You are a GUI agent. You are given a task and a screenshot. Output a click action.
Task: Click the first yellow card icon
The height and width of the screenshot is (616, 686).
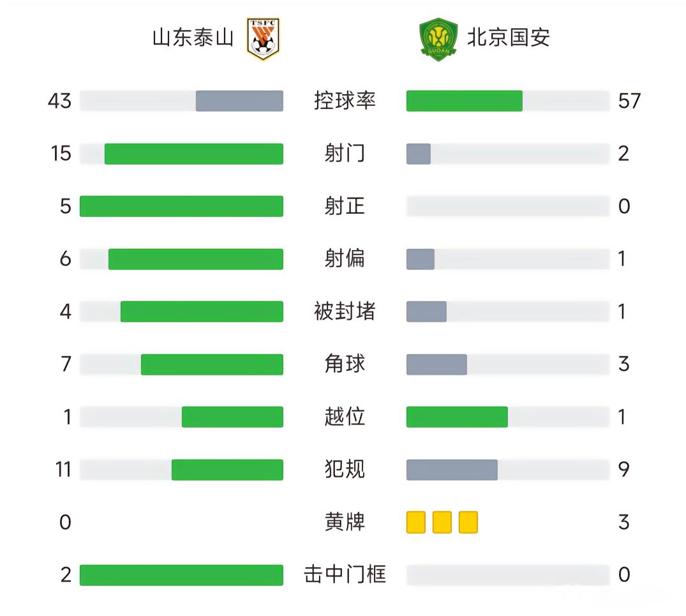[x=416, y=522]
